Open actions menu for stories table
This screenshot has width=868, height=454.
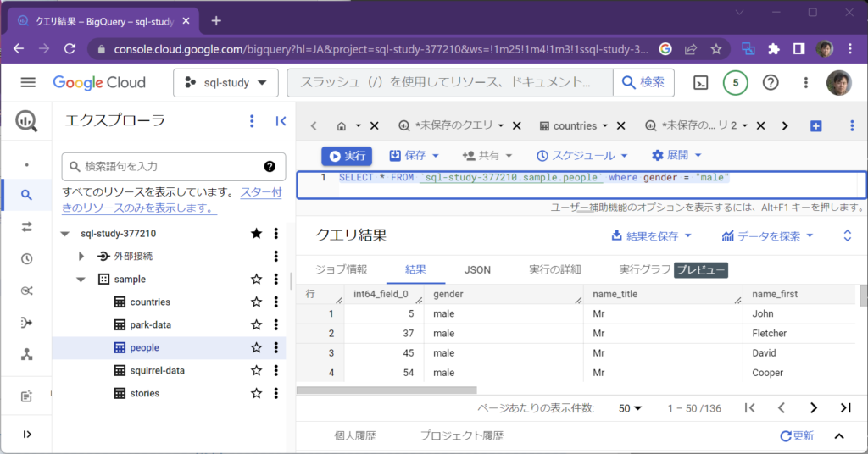pos(275,393)
